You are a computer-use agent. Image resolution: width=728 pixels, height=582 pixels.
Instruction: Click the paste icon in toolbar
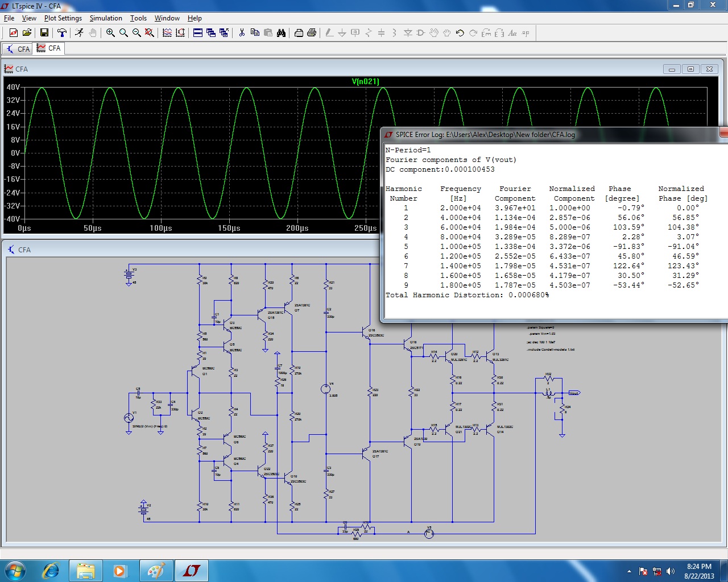268,33
